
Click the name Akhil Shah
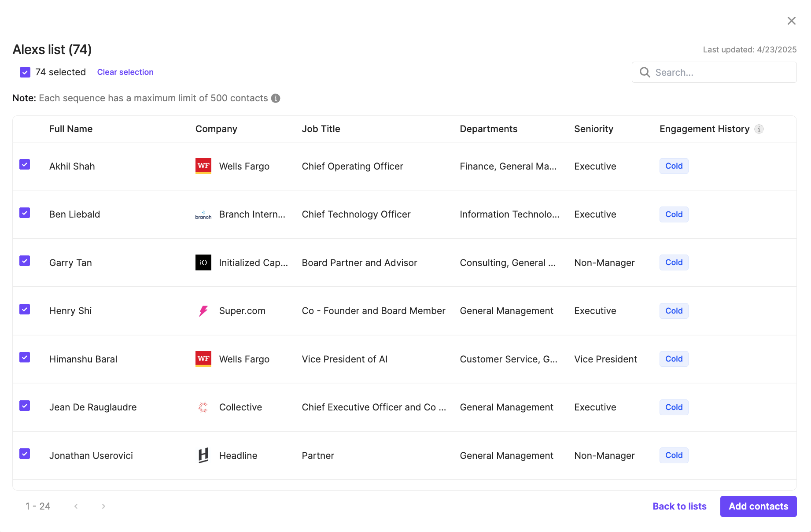72,166
